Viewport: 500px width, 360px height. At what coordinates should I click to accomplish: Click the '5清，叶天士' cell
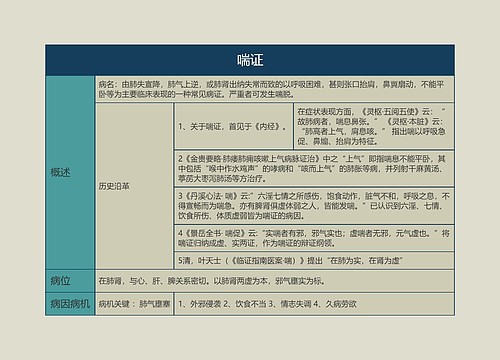(314, 260)
